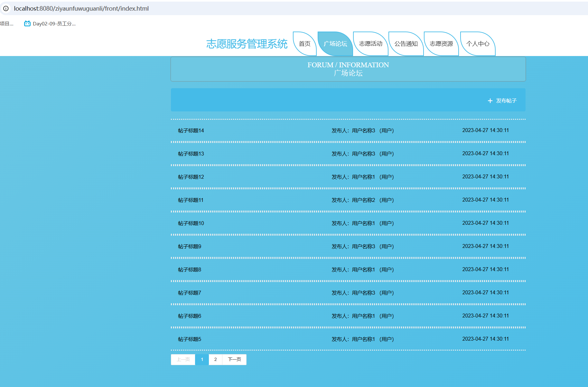
Task: Open the 首页 navigation tab
Action: click(305, 44)
